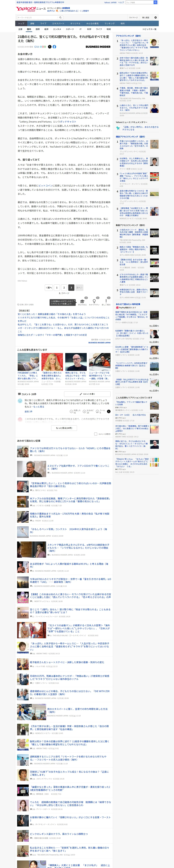Click the pencil コメントを書く button
The width and height of the screenshot is (174, 868).
tap(87, 394)
